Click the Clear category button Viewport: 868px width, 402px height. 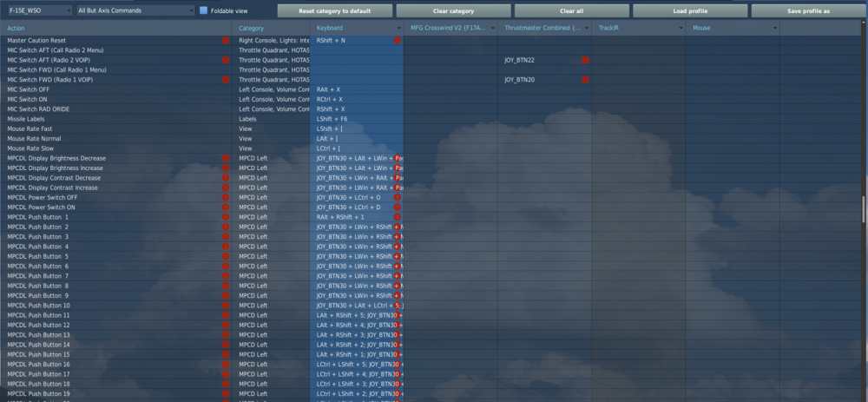pyautogui.click(x=453, y=11)
